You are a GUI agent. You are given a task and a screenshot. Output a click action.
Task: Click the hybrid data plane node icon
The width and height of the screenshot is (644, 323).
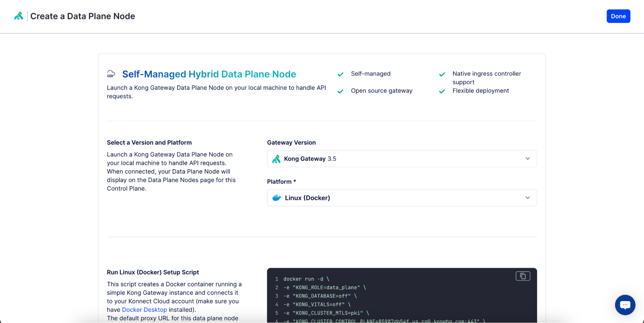[111, 74]
